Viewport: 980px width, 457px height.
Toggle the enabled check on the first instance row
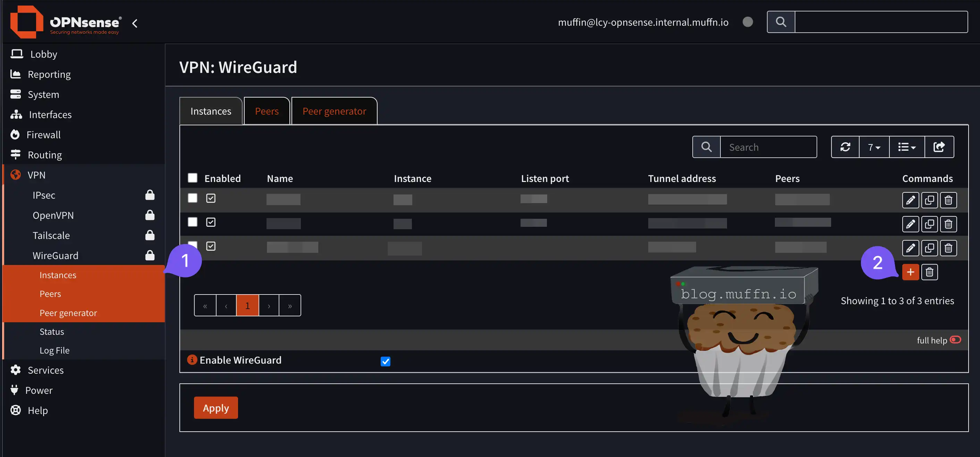pos(211,198)
